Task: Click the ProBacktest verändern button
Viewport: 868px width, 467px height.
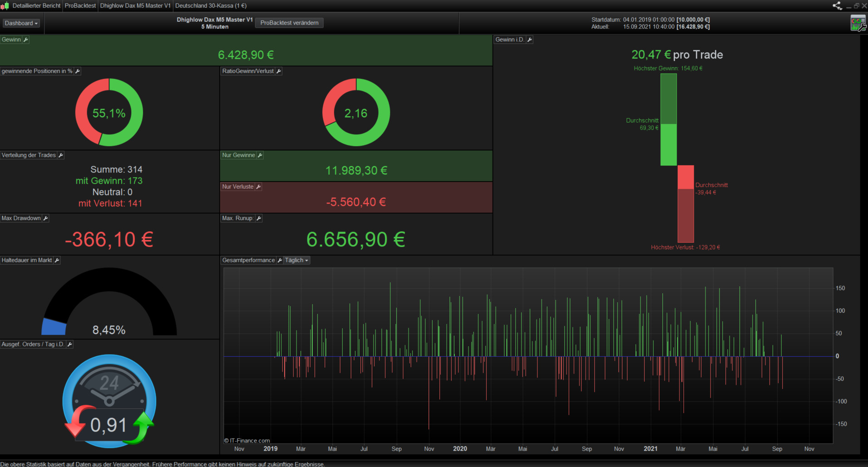Action: pos(289,23)
